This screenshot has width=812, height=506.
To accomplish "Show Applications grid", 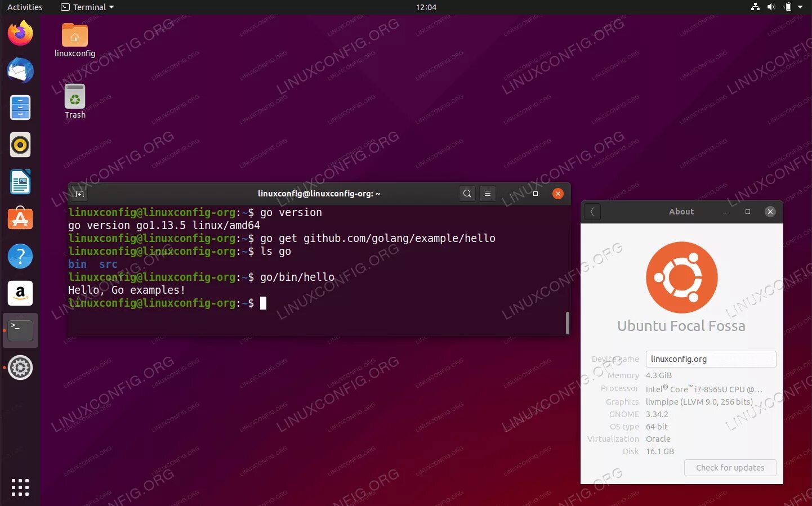I will click(20, 487).
